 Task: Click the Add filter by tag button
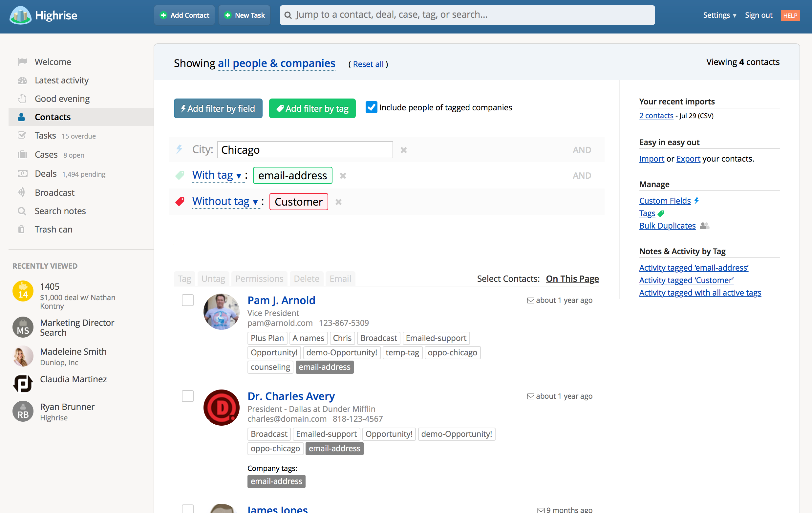coord(312,108)
